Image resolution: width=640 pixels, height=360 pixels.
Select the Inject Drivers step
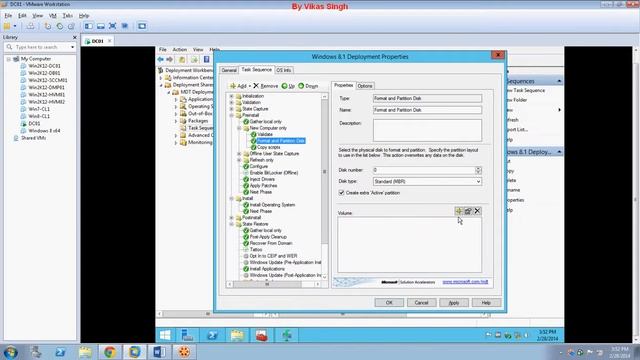pos(262,179)
